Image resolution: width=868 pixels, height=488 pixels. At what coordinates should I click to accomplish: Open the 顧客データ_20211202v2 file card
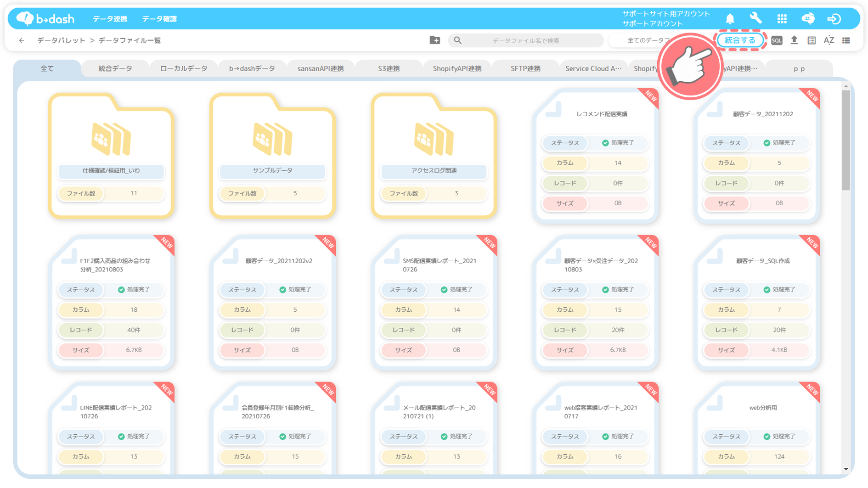pos(272,302)
